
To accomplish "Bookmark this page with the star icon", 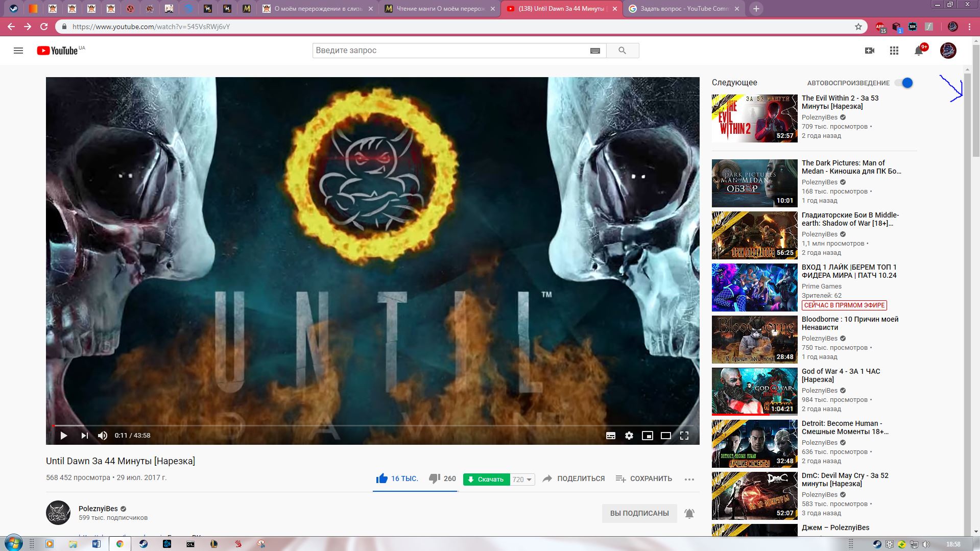I will click(x=858, y=27).
